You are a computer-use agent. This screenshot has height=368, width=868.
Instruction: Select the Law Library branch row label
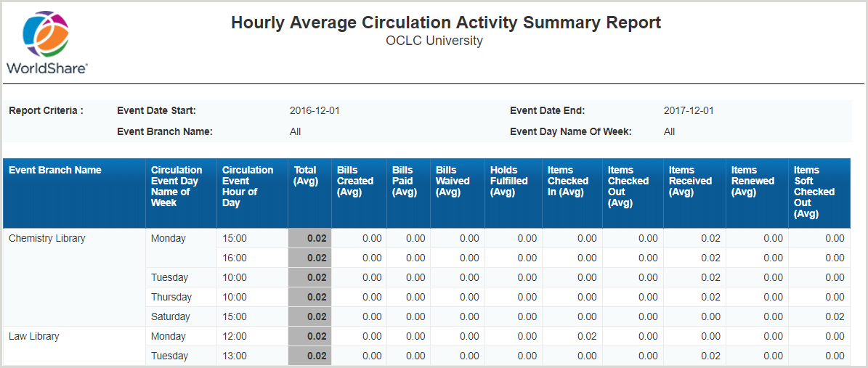click(34, 337)
